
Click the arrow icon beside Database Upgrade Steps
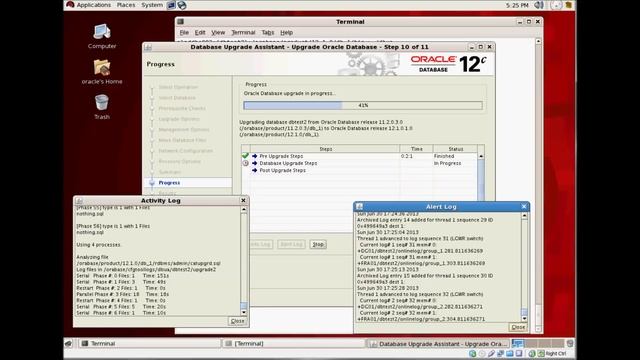point(255,163)
